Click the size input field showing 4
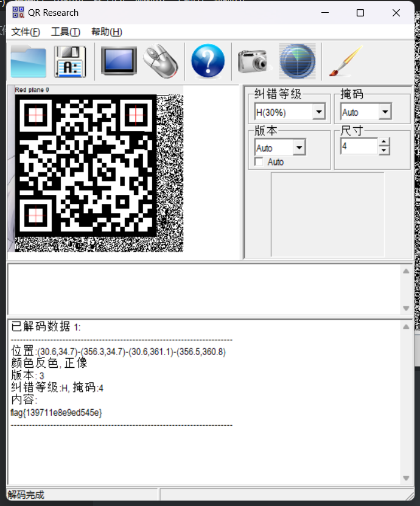Image resolution: width=420 pixels, height=506 pixels. (359, 147)
